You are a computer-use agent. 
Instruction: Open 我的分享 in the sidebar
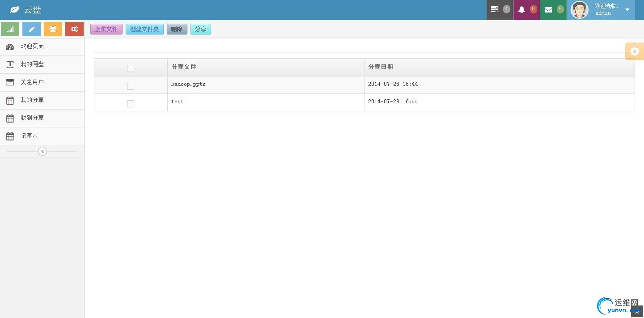42,101
